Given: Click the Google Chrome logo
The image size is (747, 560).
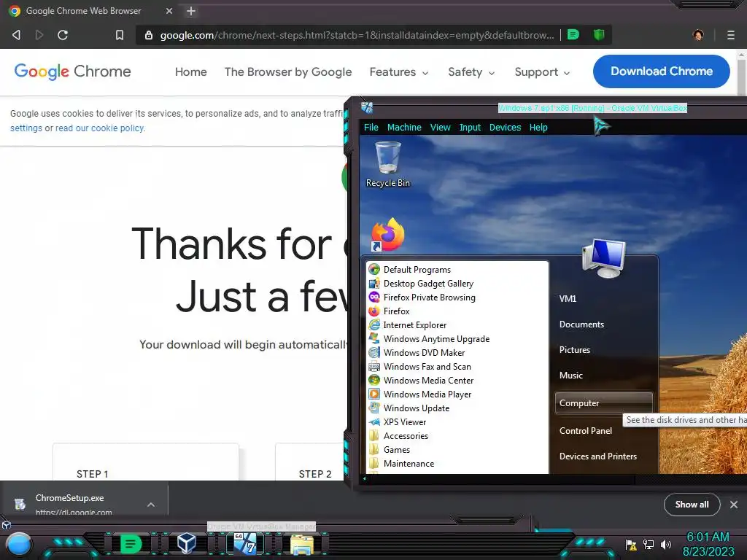Looking at the screenshot, I should 72,71.
